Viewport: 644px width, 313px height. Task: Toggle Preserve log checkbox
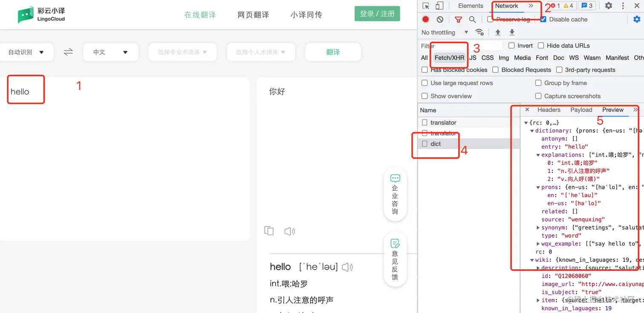[490, 19]
